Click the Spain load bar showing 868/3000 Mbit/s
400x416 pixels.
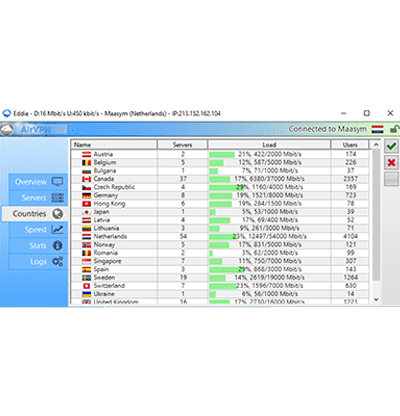(x=269, y=269)
